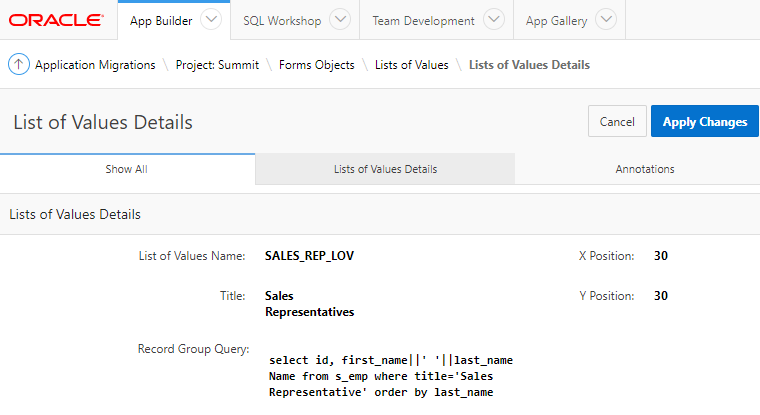The height and width of the screenshot is (415, 760).
Task: Click the up-arrow breadcrumb icon
Action: click(x=19, y=65)
